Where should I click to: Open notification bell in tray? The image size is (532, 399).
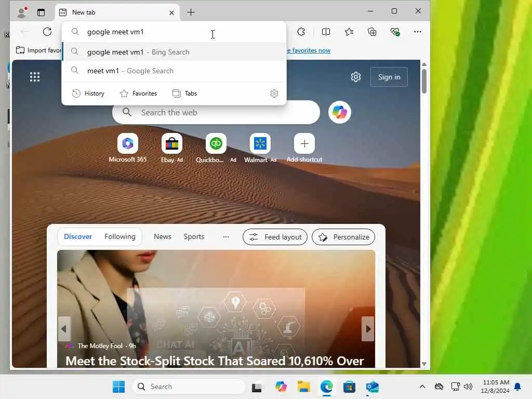(x=517, y=387)
